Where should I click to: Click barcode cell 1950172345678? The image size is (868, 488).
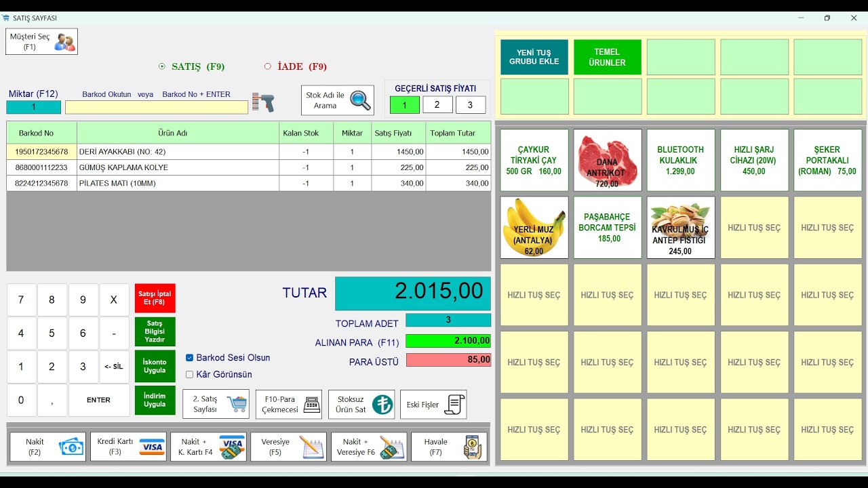click(x=42, y=152)
